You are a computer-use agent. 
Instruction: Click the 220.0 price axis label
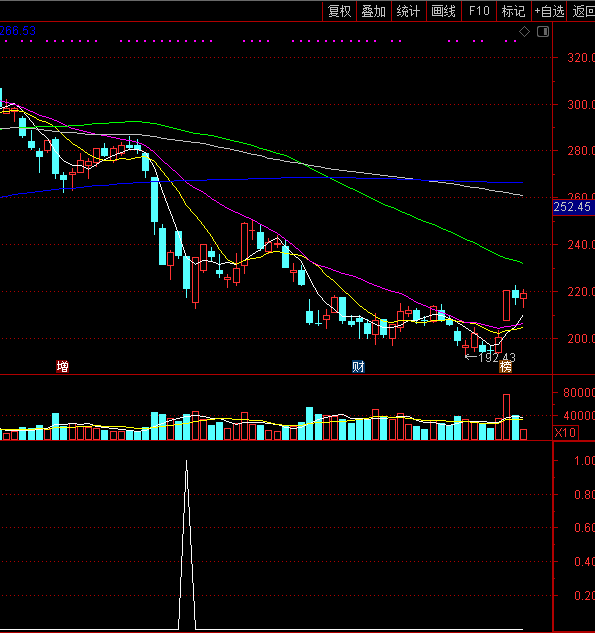pos(581,291)
